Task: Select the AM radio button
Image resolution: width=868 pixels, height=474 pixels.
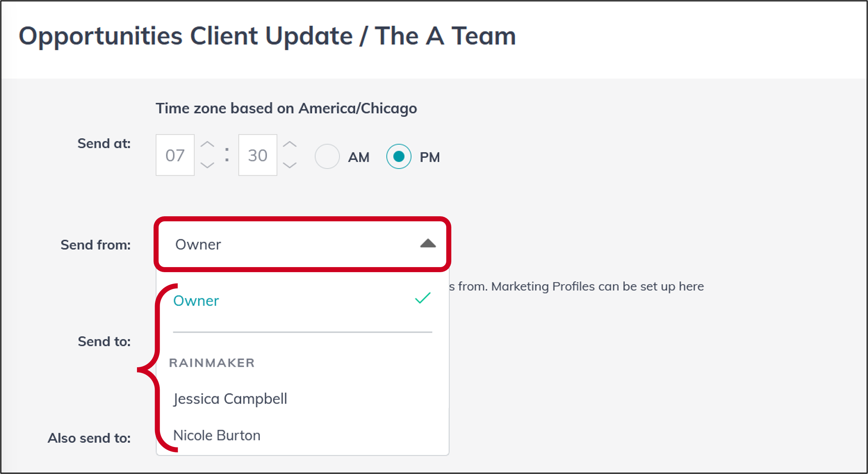Action: pyautogui.click(x=327, y=156)
